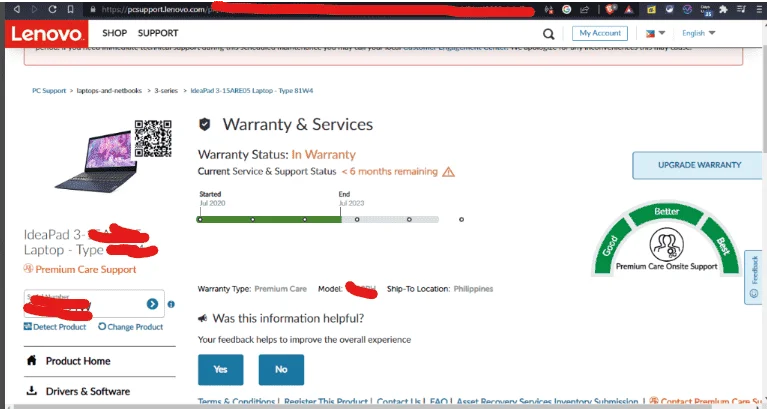Answer No to 'Was this information helpful?'

tap(281, 369)
